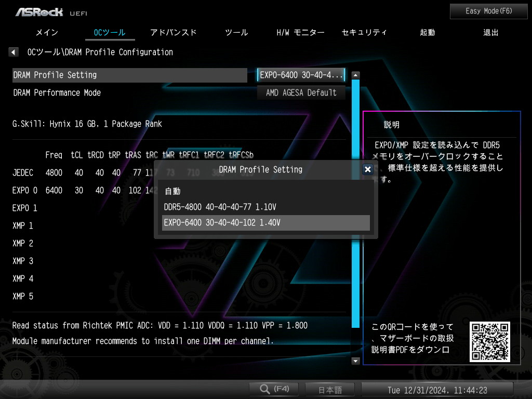The height and width of the screenshot is (399, 532).
Task: Click the XMP 5 row label
Action: click(x=23, y=296)
